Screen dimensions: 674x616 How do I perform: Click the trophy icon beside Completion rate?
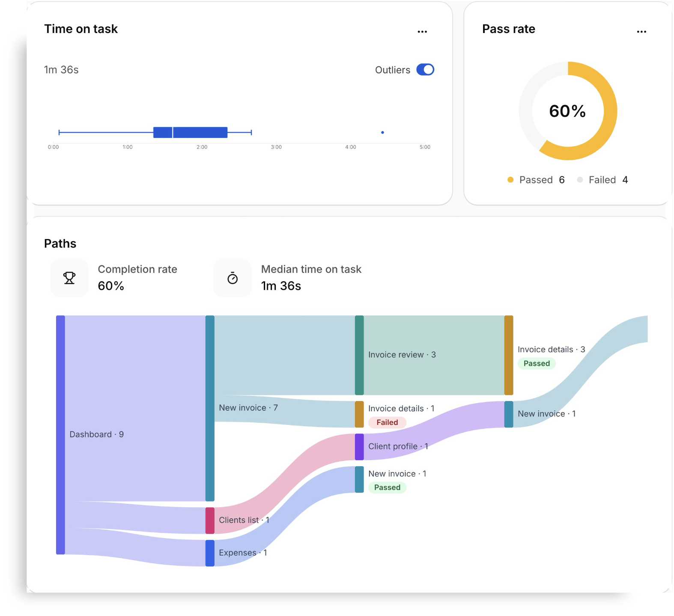click(x=69, y=278)
